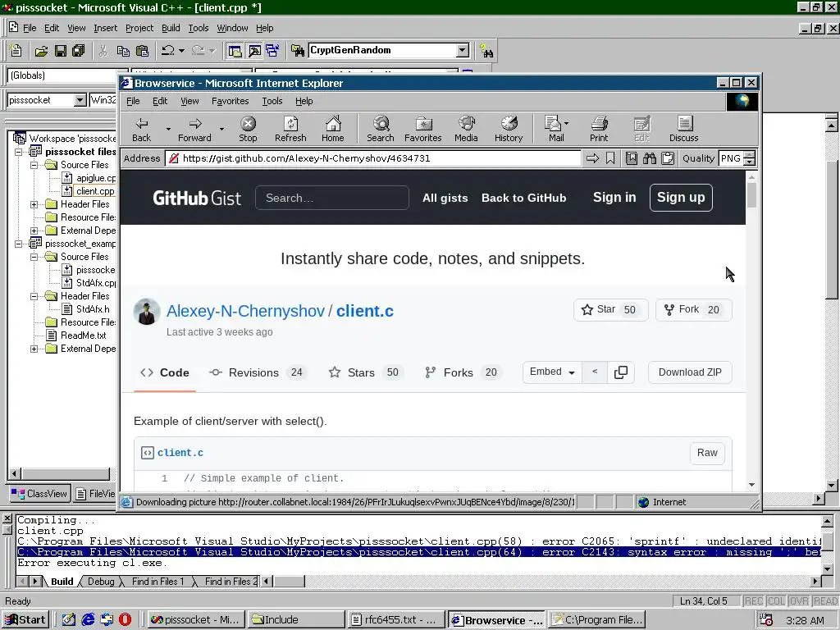Screen dimensions: 840x630
Task: Click the (Globals) class combo box
Action: click(67, 75)
